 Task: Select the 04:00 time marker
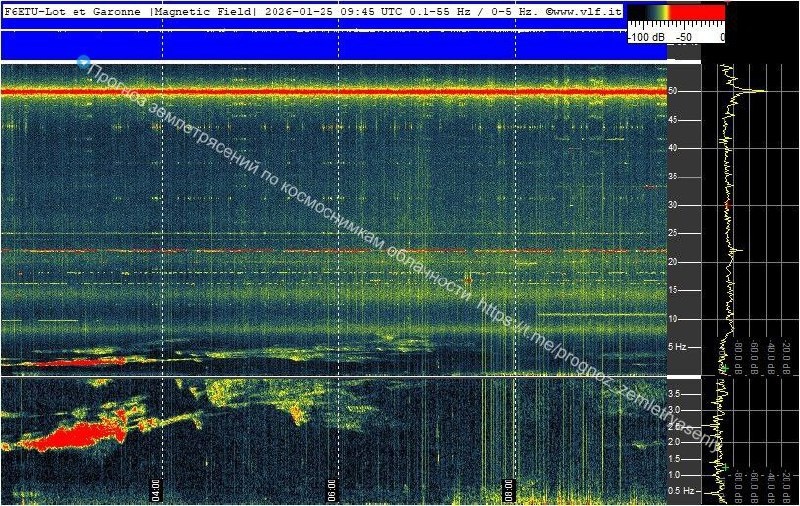156,490
